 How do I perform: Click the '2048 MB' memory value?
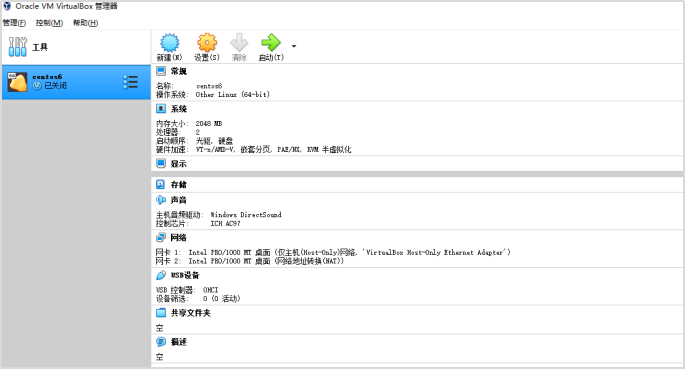point(209,124)
